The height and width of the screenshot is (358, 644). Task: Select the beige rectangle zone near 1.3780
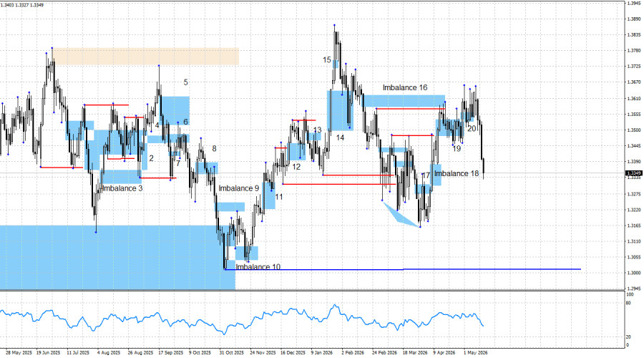coord(146,57)
